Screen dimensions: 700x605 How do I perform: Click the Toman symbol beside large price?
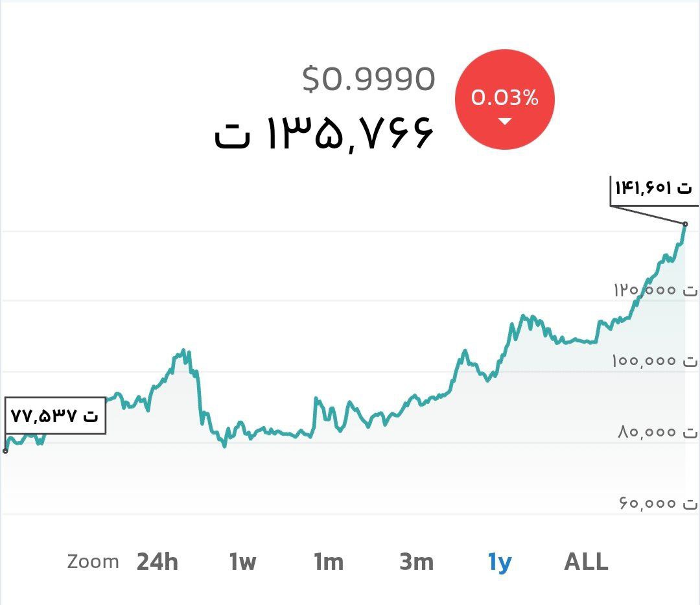(233, 137)
